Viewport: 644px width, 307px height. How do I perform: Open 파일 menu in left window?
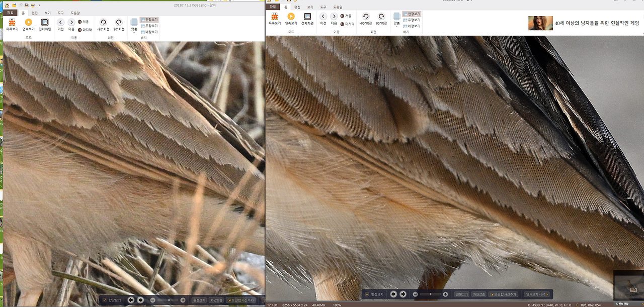[10, 13]
